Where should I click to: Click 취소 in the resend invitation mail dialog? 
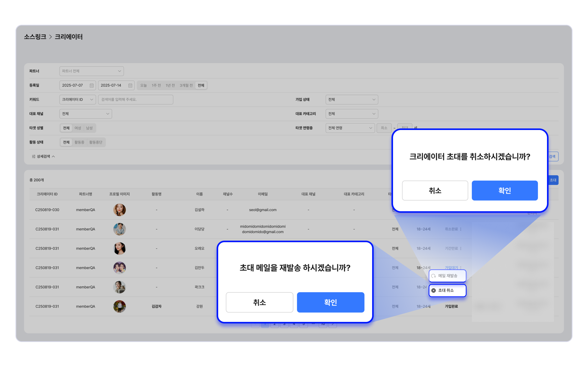coord(259,302)
